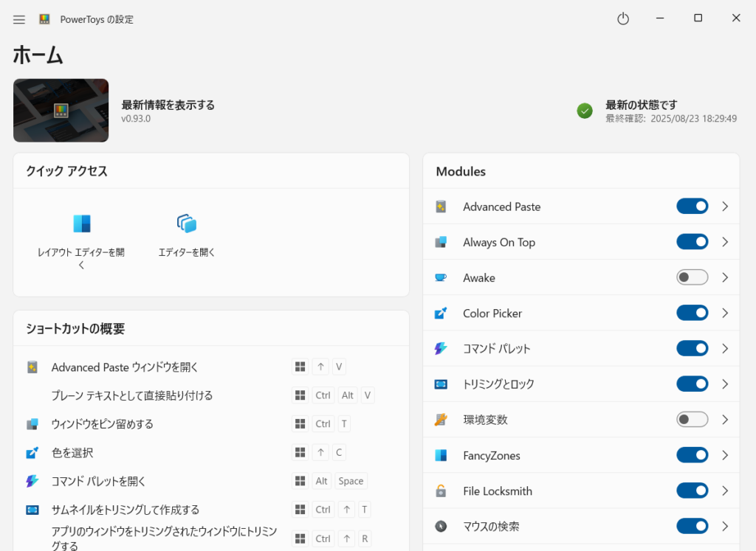The image size is (756, 551).
Task: Enable the 環境変数 toggle
Action: [x=692, y=420]
